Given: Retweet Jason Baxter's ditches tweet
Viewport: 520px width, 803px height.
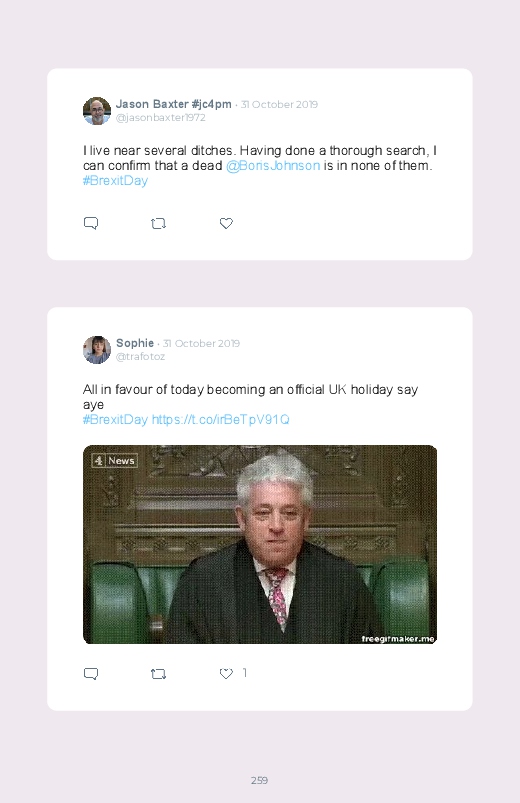Looking at the screenshot, I should (158, 224).
